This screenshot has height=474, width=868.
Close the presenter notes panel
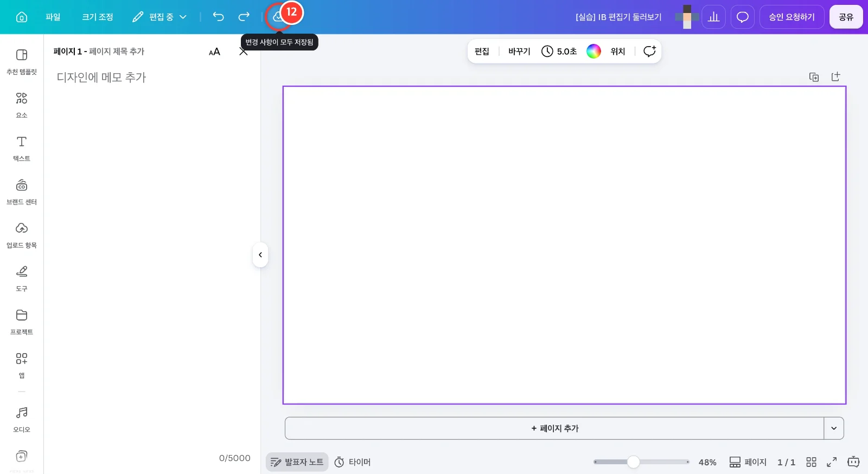click(244, 52)
